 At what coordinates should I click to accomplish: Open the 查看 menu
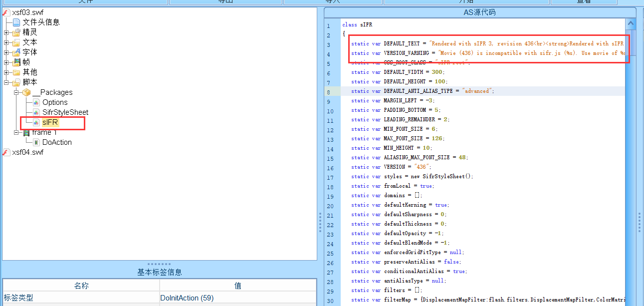[x=583, y=1]
